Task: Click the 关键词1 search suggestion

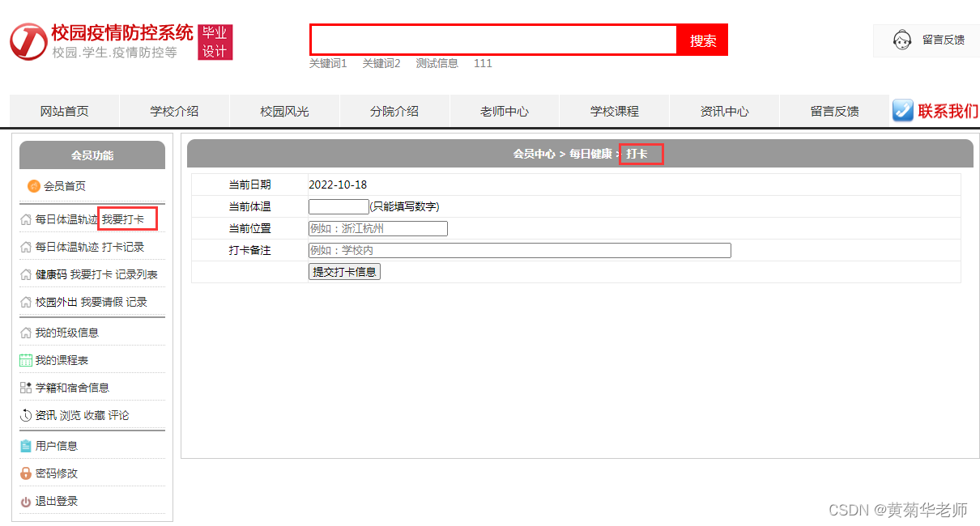Action: point(328,63)
